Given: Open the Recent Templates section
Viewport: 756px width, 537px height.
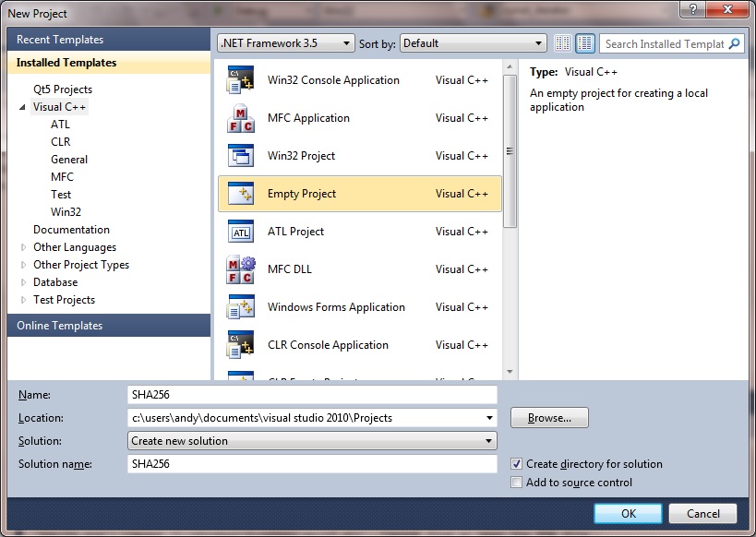Looking at the screenshot, I should [x=109, y=40].
